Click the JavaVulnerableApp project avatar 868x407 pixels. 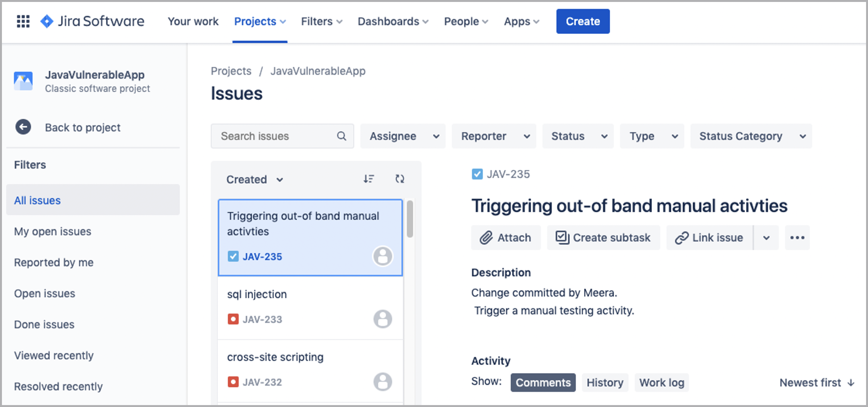[23, 81]
